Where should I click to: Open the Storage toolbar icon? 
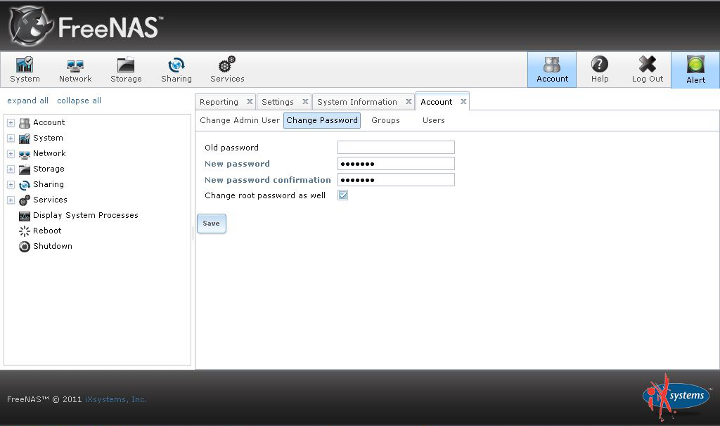click(x=126, y=70)
